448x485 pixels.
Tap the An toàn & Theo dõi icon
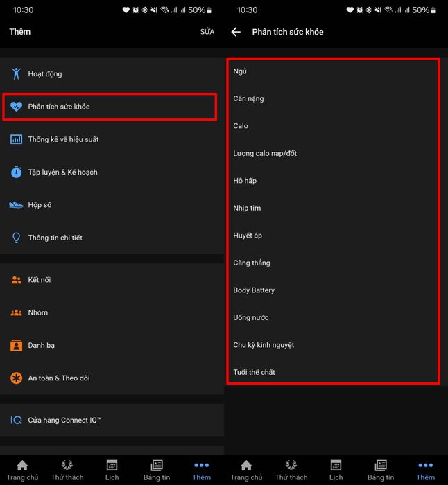(x=16, y=378)
